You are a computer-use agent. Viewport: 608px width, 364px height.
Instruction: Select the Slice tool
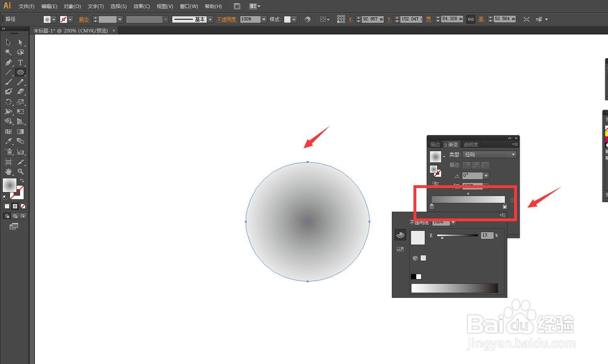[x=20, y=162]
